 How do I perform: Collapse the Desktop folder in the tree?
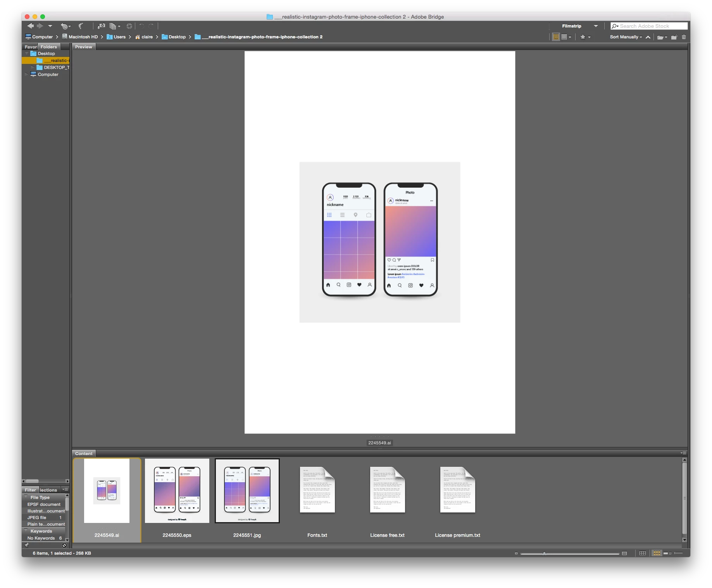tap(27, 53)
